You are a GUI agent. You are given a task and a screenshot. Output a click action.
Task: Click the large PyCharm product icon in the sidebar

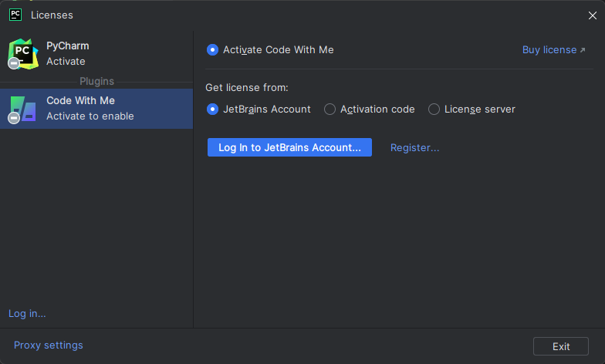24,52
